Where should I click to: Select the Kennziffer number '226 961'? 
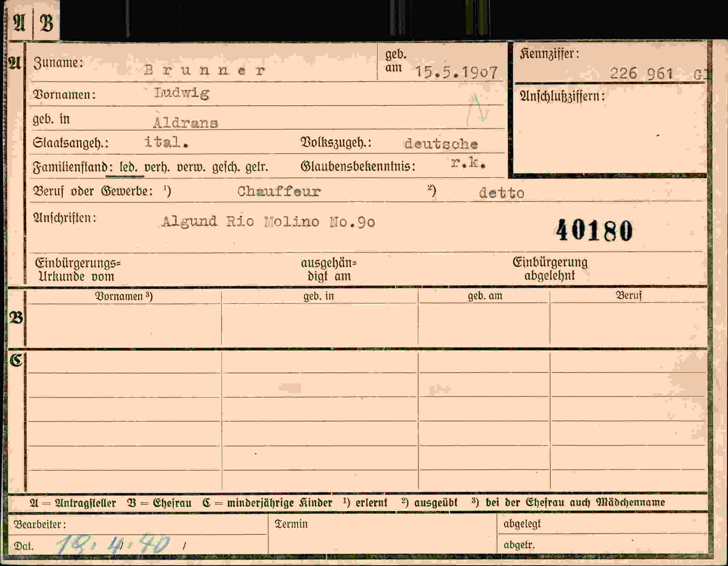click(x=641, y=73)
